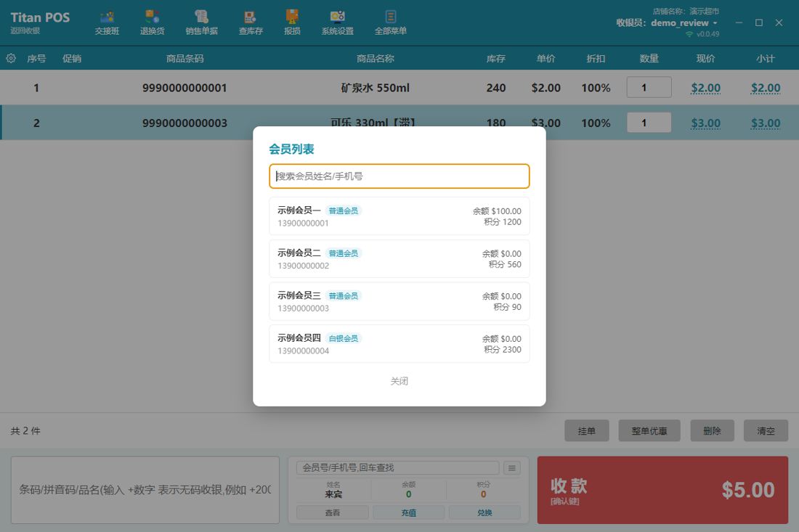The image size is (799, 532).
Task: Select member 示例会员一
Action: [x=399, y=216]
